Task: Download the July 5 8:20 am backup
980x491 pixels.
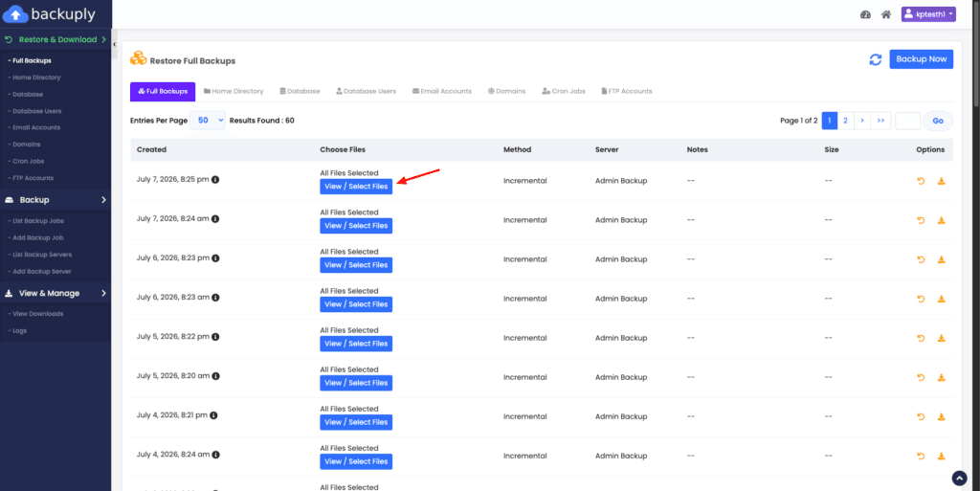Action: (x=942, y=378)
